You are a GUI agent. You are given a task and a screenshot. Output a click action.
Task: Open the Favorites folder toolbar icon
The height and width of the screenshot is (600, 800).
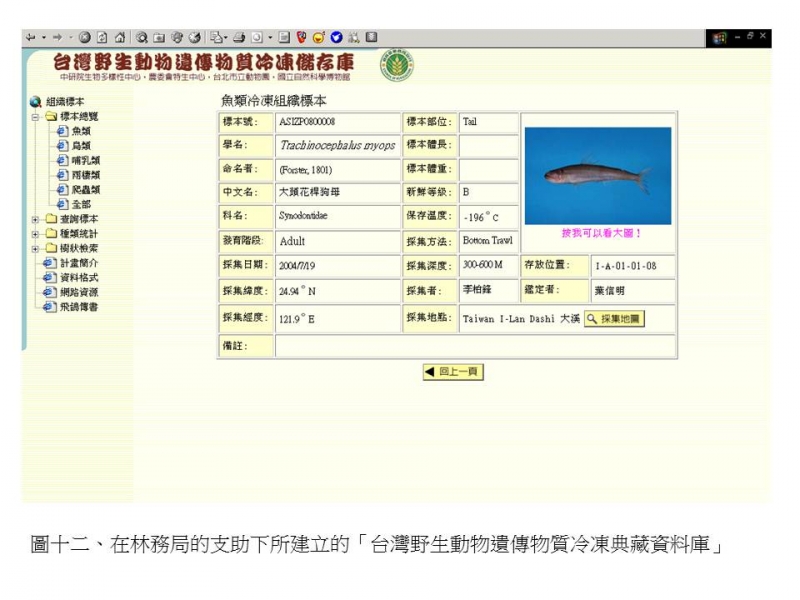click(x=159, y=37)
